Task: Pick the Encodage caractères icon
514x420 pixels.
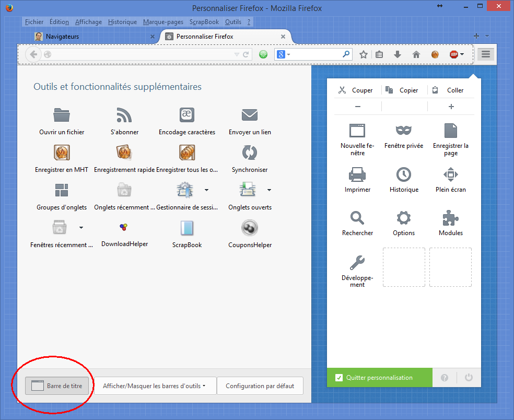Action: click(x=187, y=115)
